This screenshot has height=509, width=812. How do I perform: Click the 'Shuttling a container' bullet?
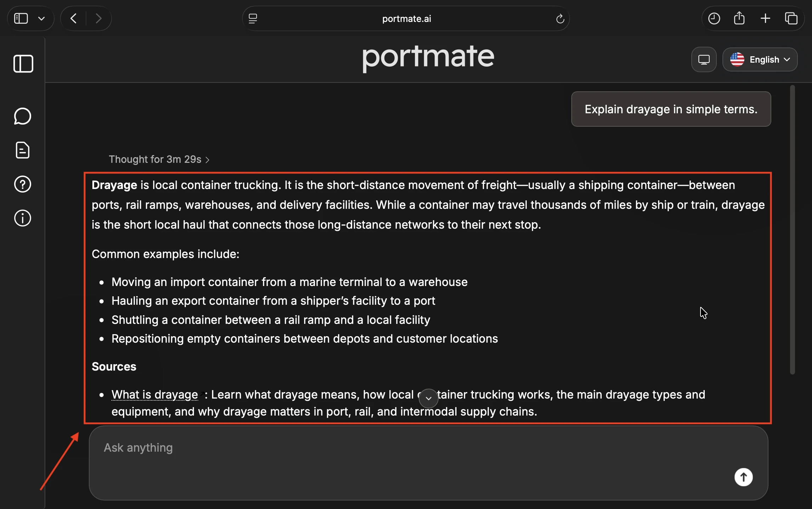pyautogui.click(x=271, y=320)
